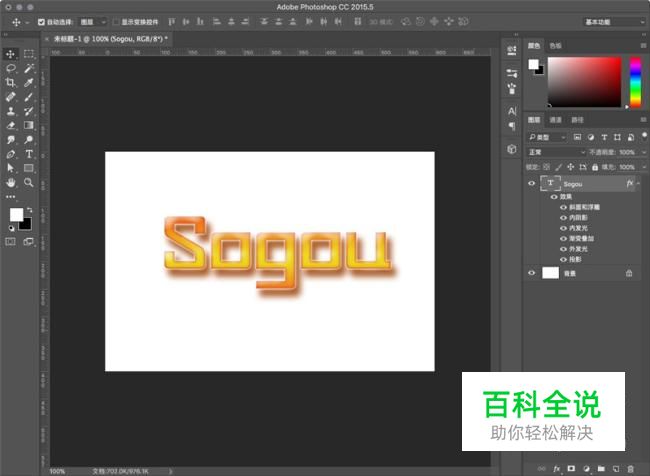Open the 基本功能 workspace dropdown
Screen dimensions: 650x476
[614, 22]
